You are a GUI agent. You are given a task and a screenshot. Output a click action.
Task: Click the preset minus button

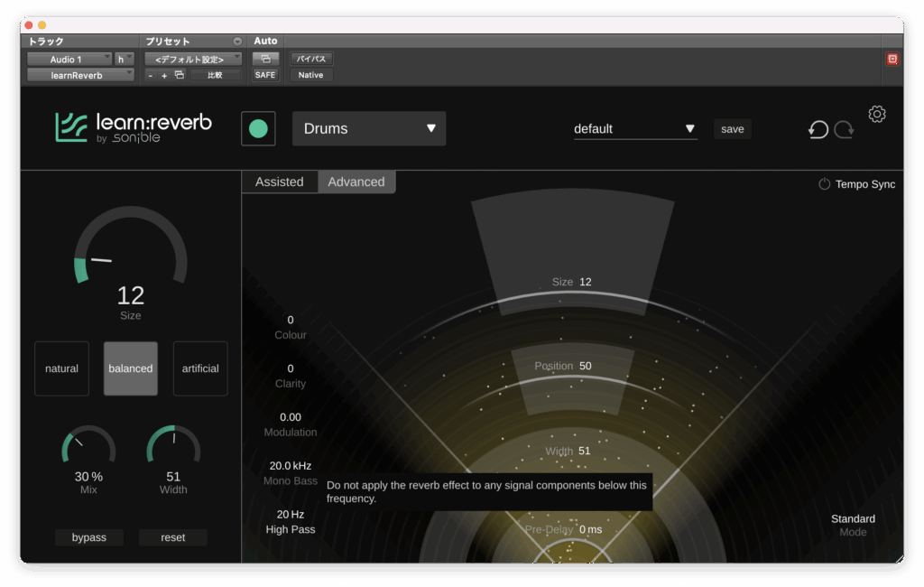pos(151,76)
